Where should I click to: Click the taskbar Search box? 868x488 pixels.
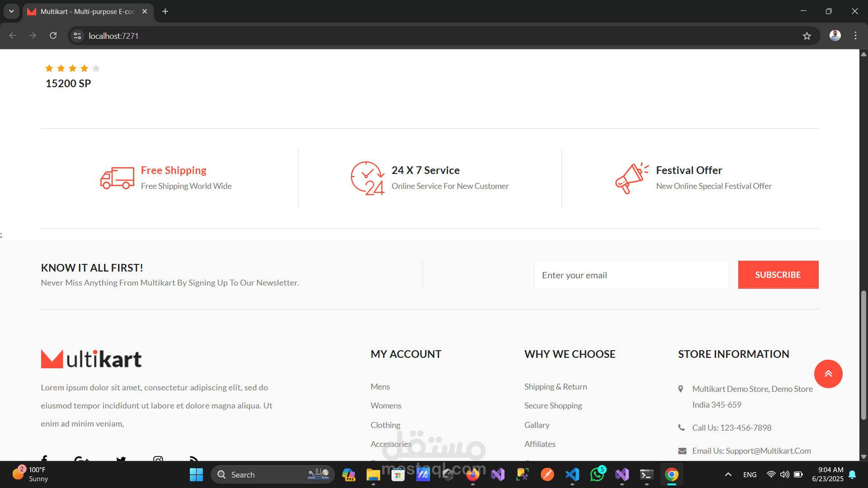273,474
